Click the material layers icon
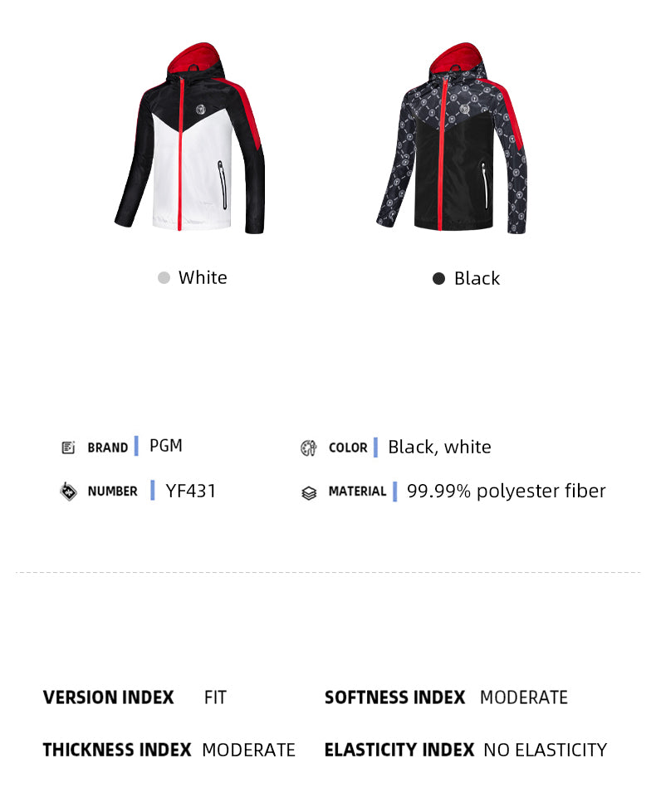The image size is (656, 812). pyautogui.click(x=309, y=493)
